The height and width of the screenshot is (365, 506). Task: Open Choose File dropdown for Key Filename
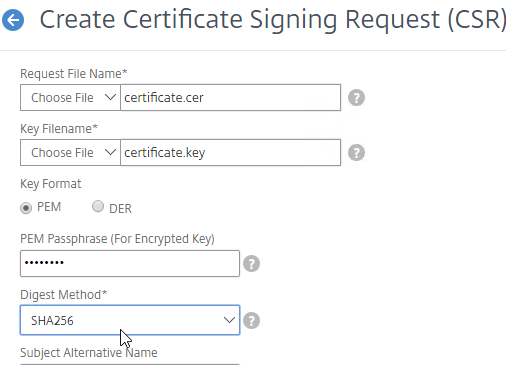[x=70, y=153]
